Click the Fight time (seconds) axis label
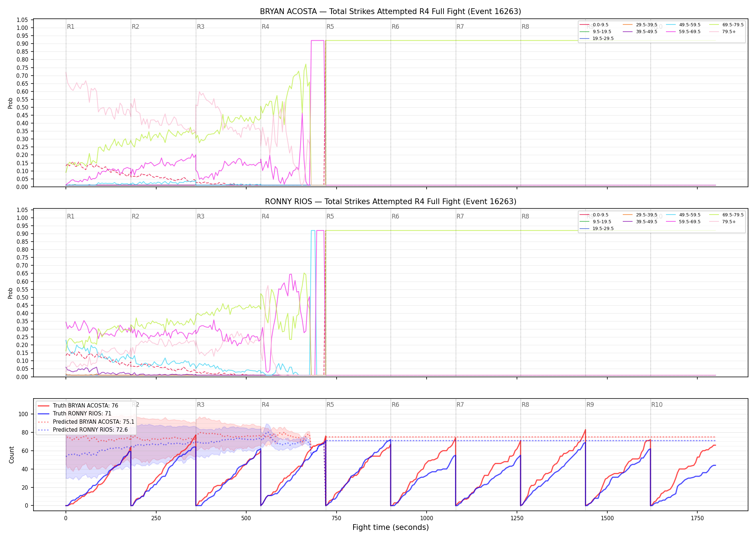The image size is (756, 540). click(x=391, y=527)
